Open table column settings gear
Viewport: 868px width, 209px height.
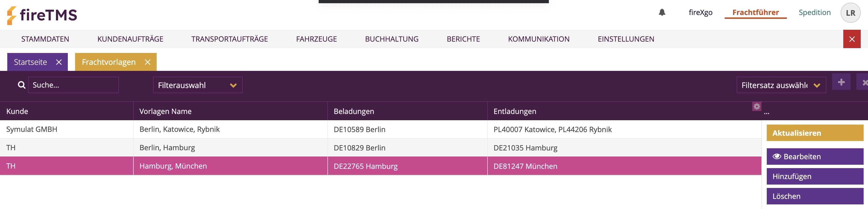point(756,106)
